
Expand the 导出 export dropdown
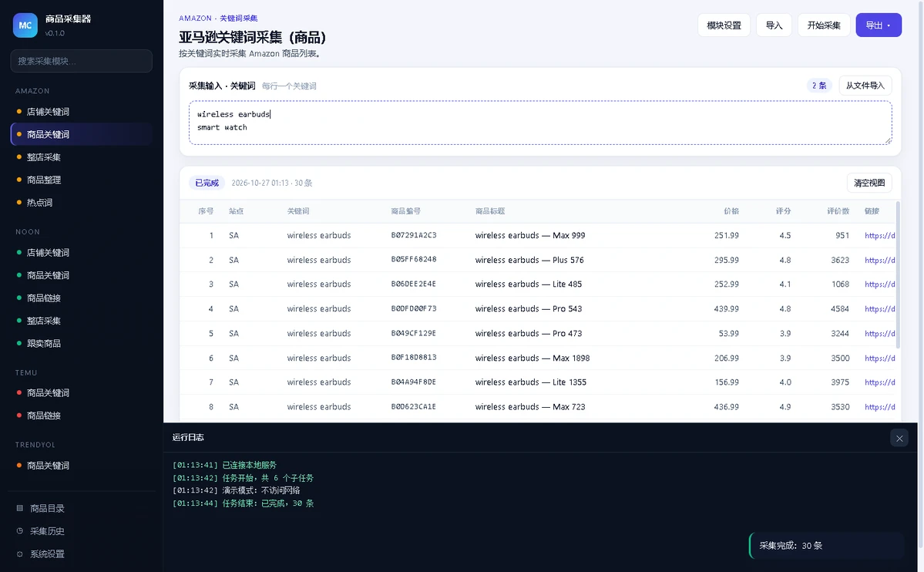[879, 25]
